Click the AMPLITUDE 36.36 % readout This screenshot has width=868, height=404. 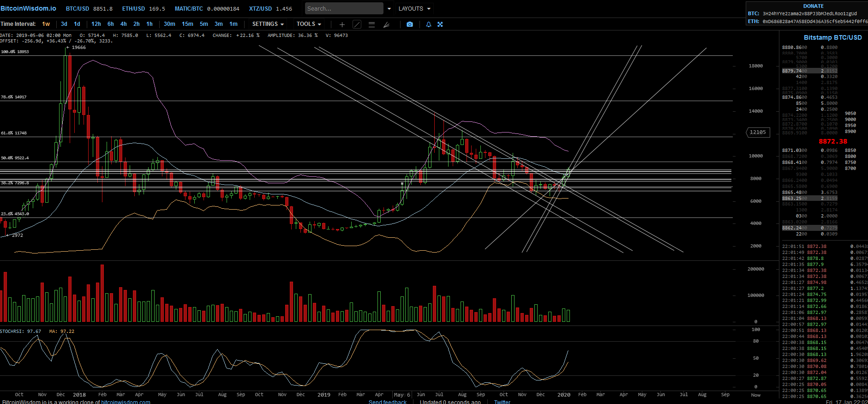click(293, 35)
